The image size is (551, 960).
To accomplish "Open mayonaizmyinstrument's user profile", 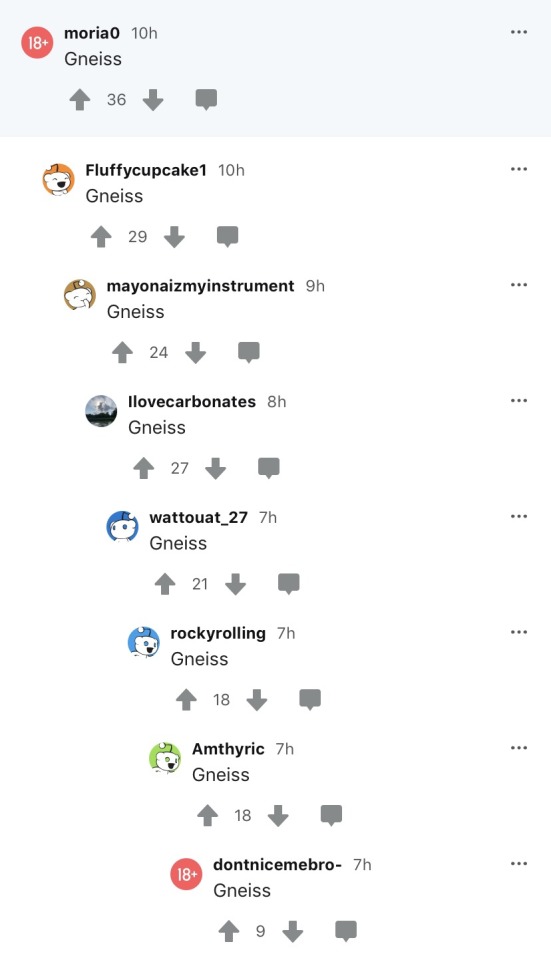I will [200, 286].
